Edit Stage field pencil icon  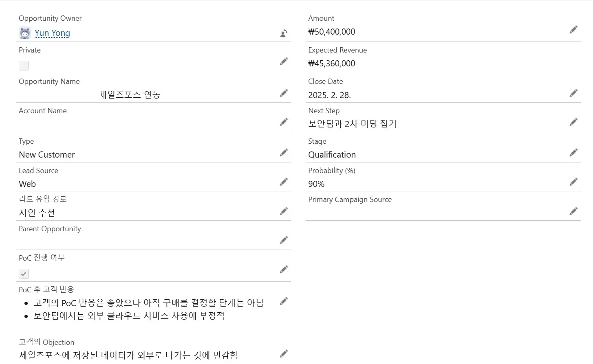573,153
